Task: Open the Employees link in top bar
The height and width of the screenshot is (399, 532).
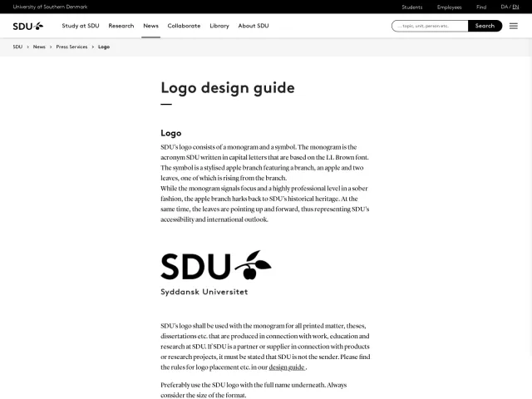Action: coord(449,7)
